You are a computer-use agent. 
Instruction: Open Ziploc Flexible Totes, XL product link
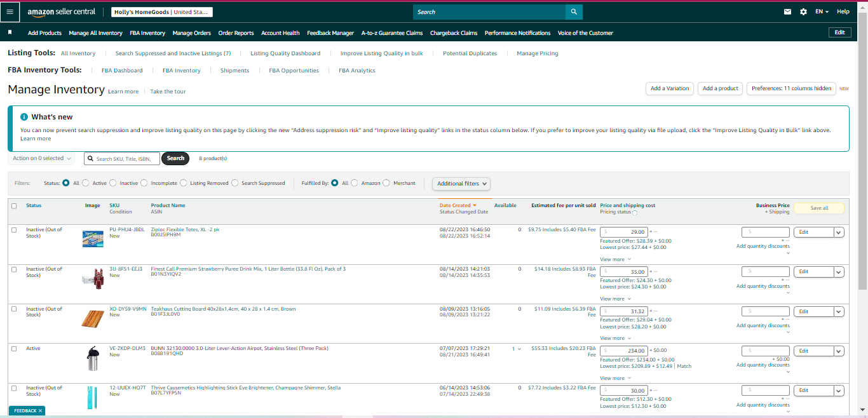click(x=185, y=229)
